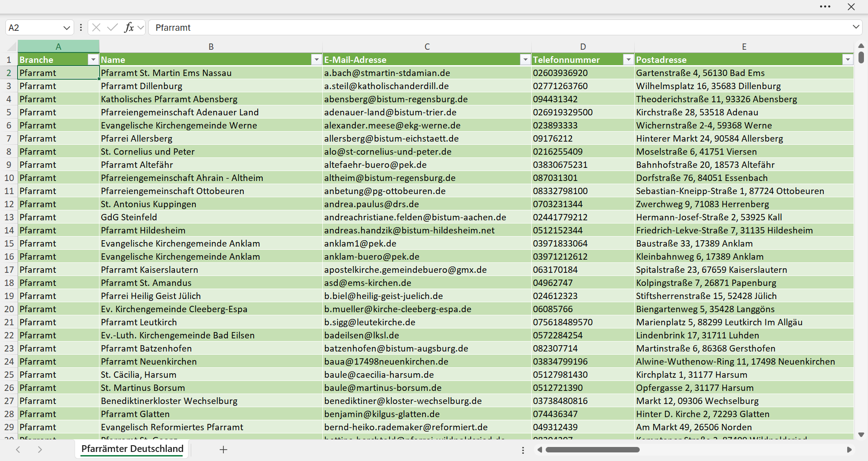Go to the next sheet with the arrow
868x461 pixels.
40,449
